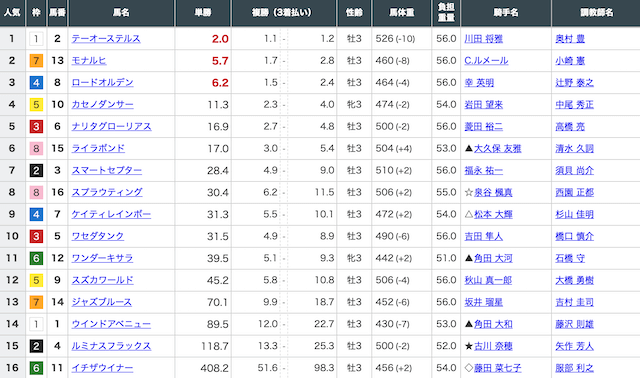Open horse ナリタグローリアス link

click(x=111, y=127)
